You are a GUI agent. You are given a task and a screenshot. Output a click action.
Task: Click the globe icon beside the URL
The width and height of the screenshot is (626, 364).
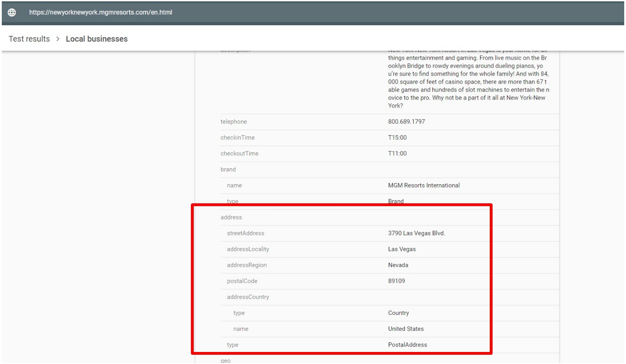click(11, 13)
